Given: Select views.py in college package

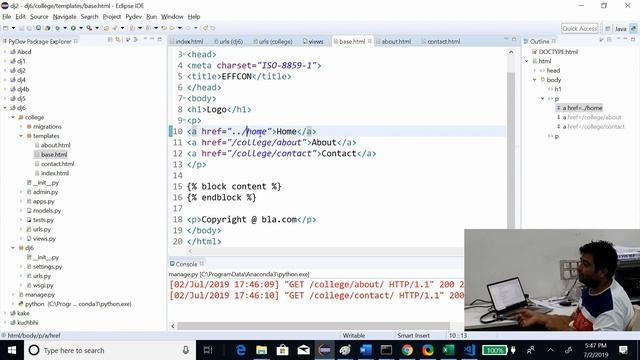Looking at the screenshot, I should [x=44, y=239].
